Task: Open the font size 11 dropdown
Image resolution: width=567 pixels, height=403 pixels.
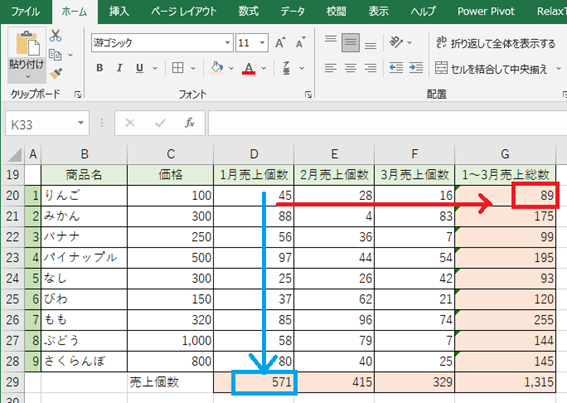Action: 263,43
